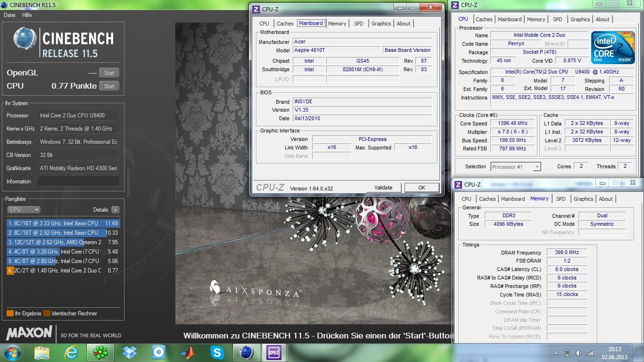Open About tab in Mainboard window
644x362 pixels.
click(x=404, y=24)
